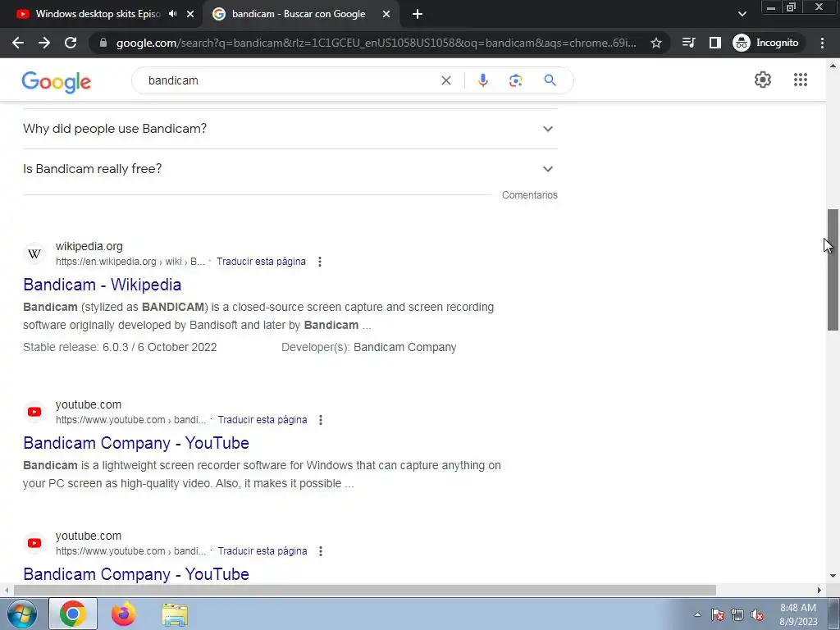Open Chrome from the taskbar

pyautogui.click(x=73, y=614)
